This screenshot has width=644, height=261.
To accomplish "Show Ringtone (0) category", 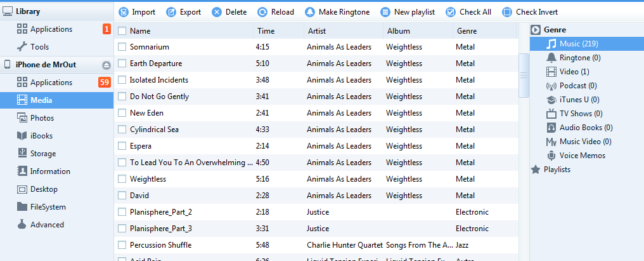I will [579, 58].
